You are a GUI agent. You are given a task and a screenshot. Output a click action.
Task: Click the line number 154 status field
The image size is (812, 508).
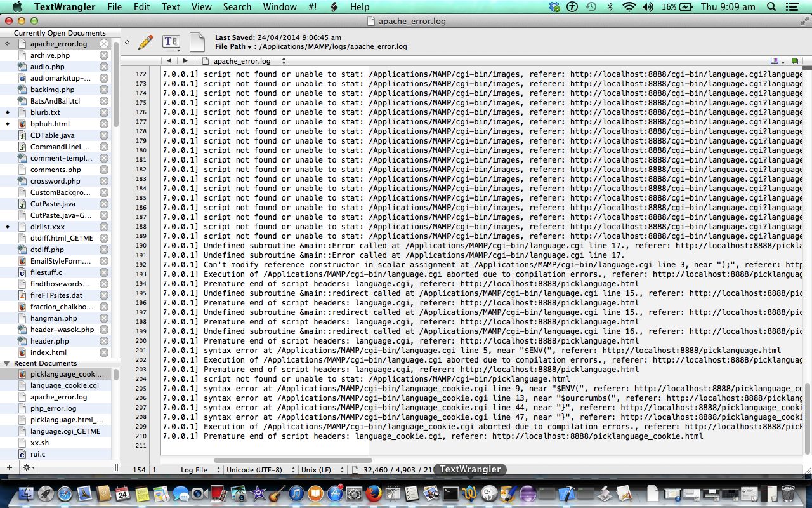140,470
